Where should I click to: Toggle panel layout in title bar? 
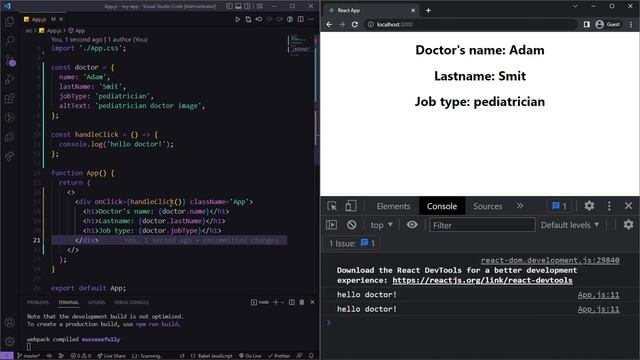coord(238,6)
